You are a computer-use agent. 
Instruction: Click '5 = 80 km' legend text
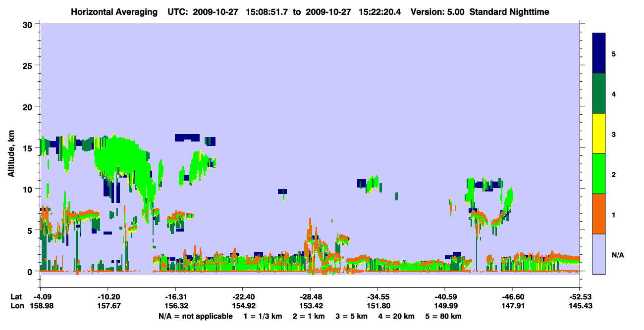pyautogui.click(x=444, y=316)
